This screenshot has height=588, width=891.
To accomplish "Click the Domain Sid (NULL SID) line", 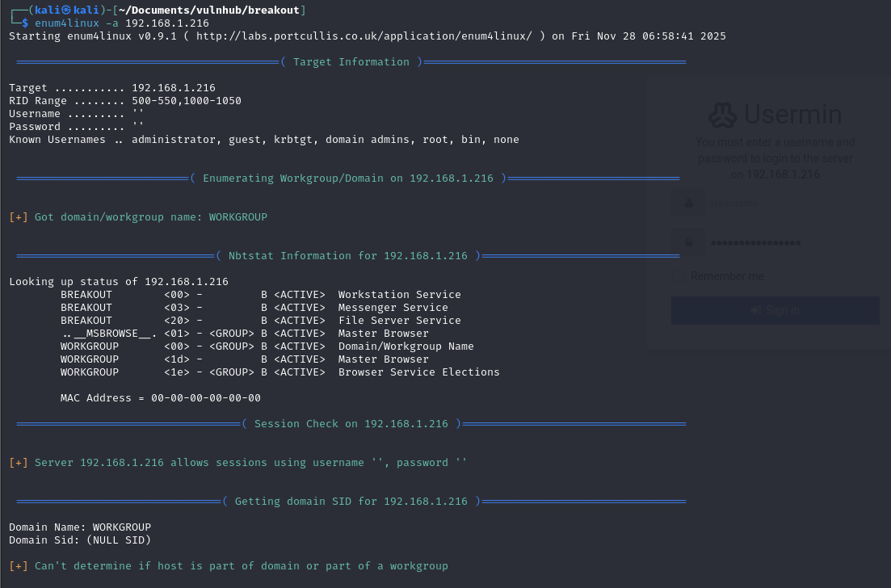I will point(80,540).
